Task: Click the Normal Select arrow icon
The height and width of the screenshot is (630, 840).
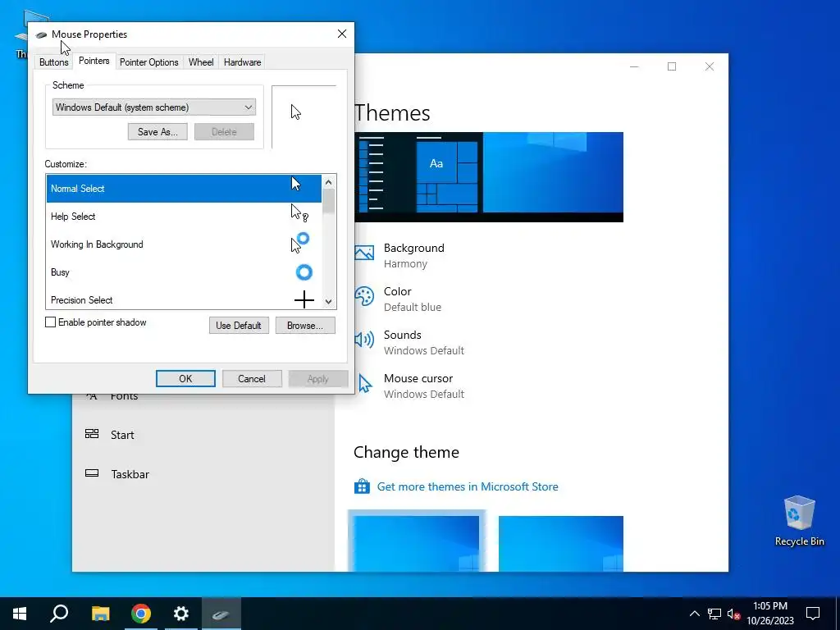Action: 295,184
